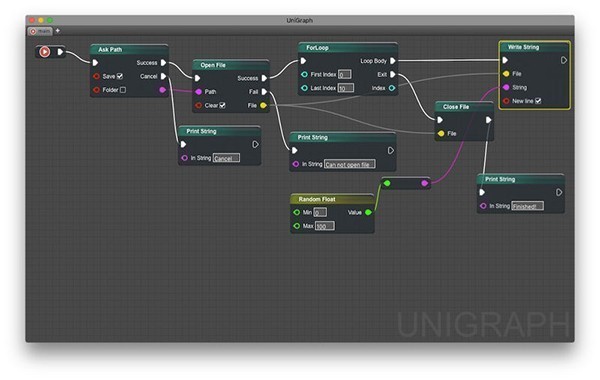The width and height of the screenshot is (600, 380).
Task: Select the main graph tab
Action: pyautogui.click(x=40, y=31)
